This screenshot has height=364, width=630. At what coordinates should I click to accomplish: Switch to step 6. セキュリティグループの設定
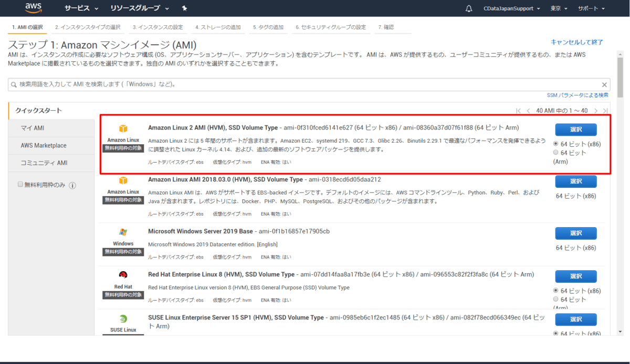331,27
